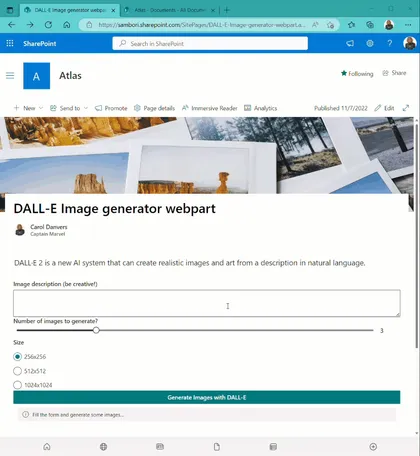
Task: Open vertical tabs icon in browser title bar
Action: click(10, 10)
